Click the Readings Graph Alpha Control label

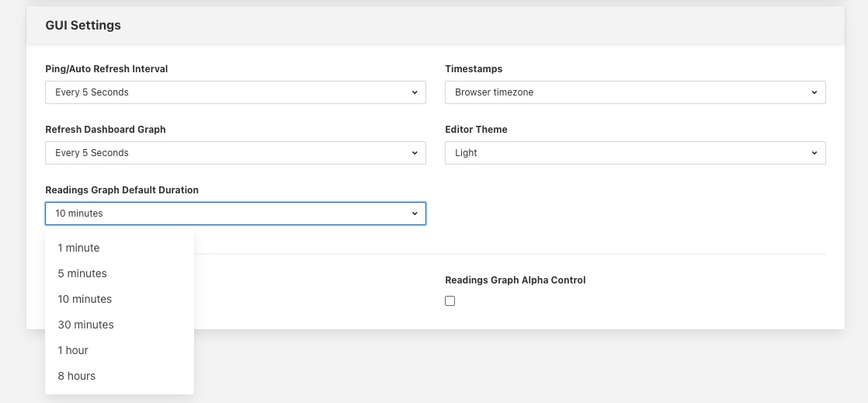coord(516,280)
